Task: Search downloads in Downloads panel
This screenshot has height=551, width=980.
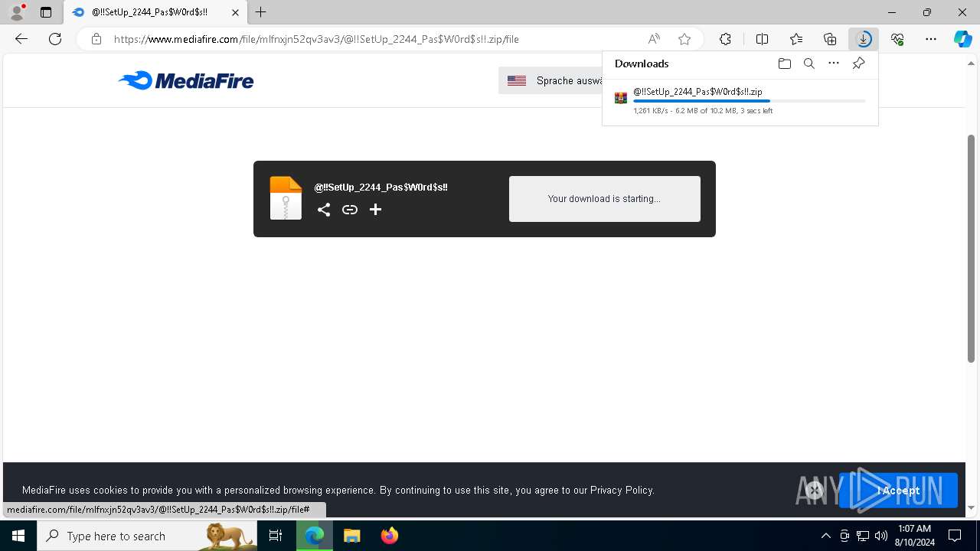Action: (809, 64)
